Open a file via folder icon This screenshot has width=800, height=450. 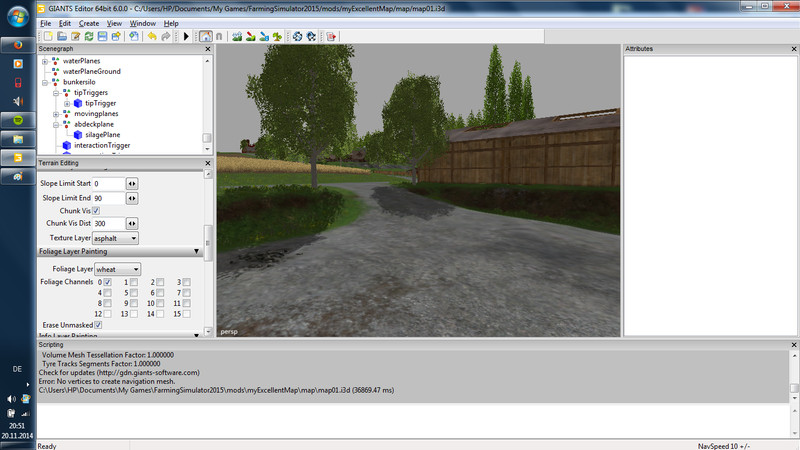[x=62, y=36]
